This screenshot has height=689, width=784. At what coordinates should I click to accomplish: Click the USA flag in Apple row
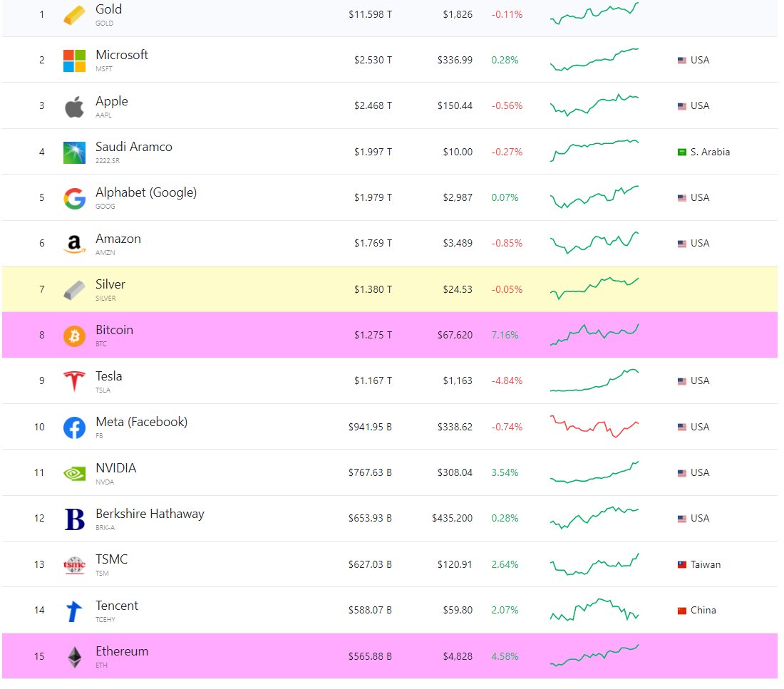681,106
